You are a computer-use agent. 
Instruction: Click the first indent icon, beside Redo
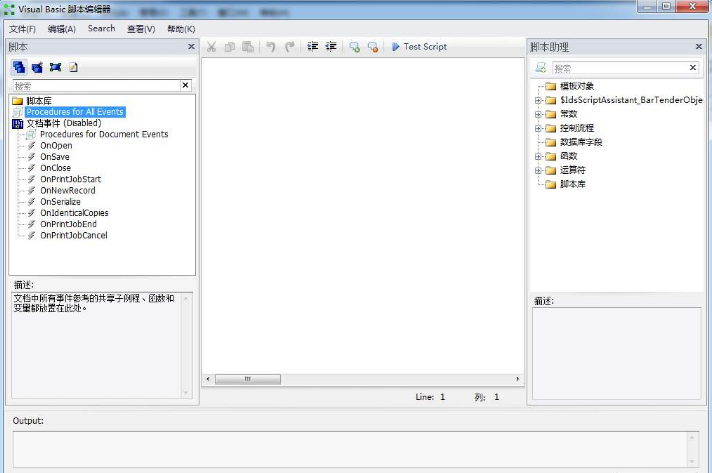coord(312,46)
